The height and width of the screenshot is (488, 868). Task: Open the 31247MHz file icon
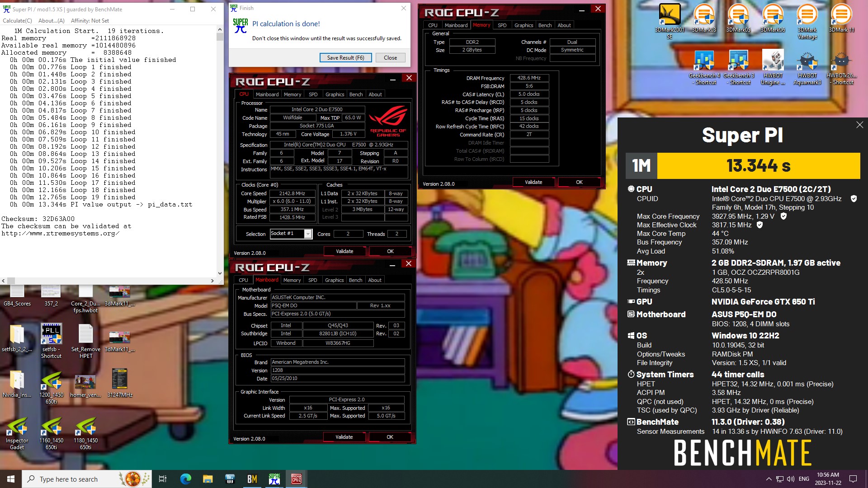pos(120,383)
